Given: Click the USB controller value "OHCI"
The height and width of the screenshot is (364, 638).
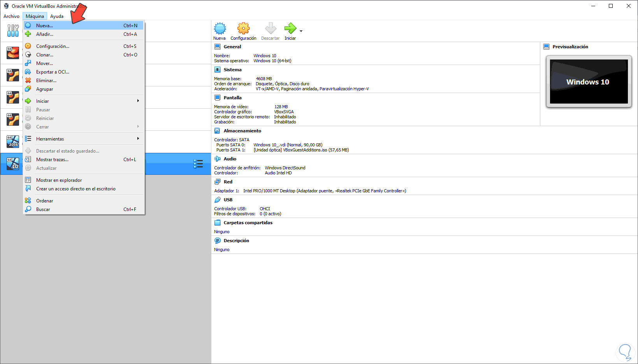Looking at the screenshot, I should pyautogui.click(x=265, y=209).
